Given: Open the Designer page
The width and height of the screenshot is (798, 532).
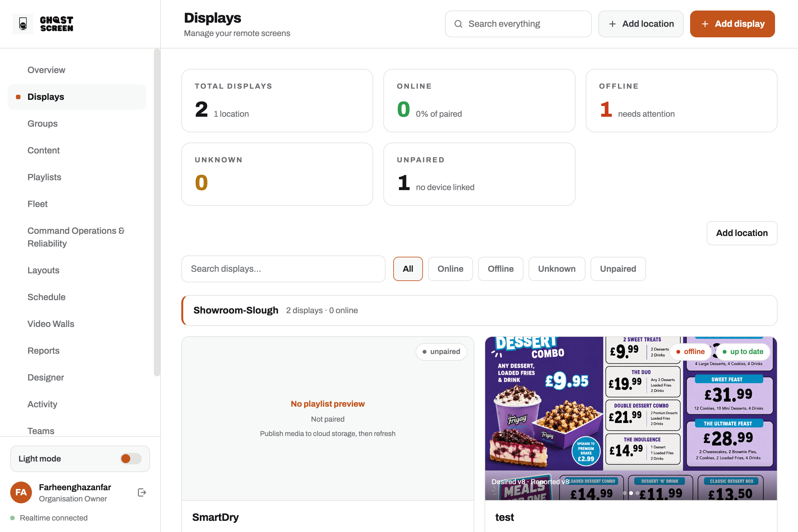Looking at the screenshot, I should tap(46, 378).
